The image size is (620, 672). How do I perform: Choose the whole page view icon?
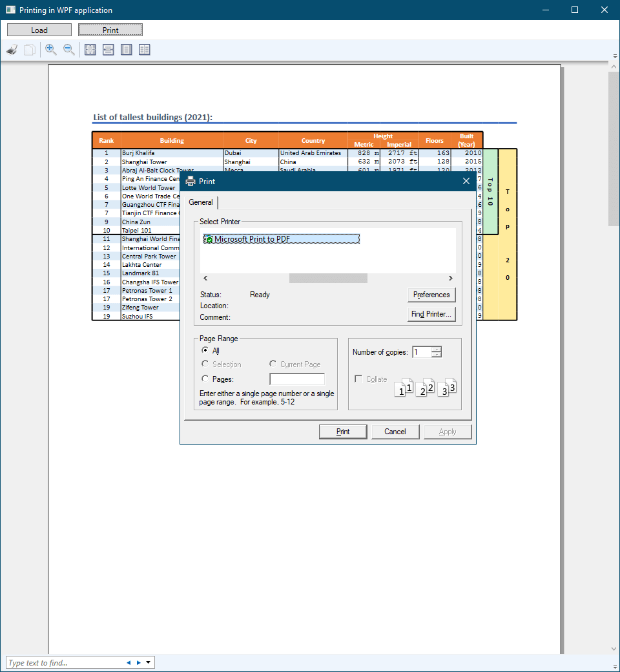tap(127, 50)
